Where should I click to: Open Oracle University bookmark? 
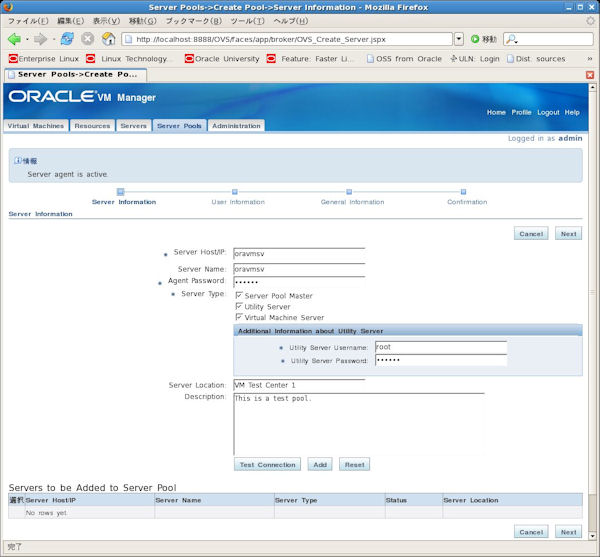[x=222, y=59]
